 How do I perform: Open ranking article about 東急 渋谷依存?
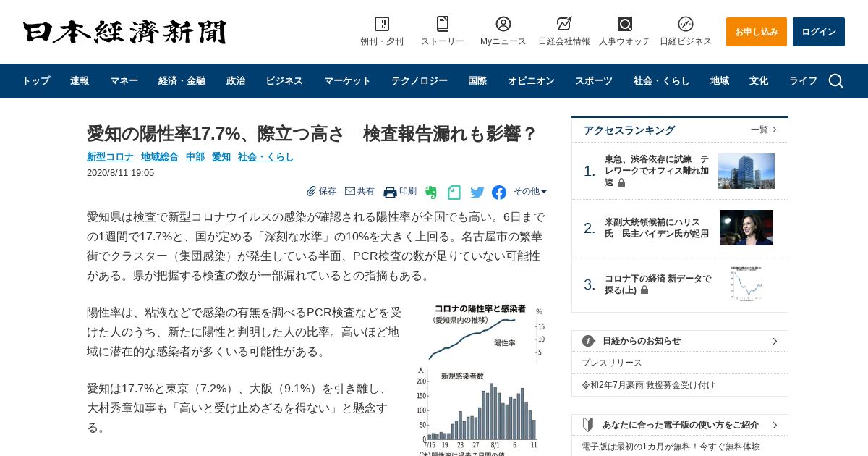[x=657, y=171]
